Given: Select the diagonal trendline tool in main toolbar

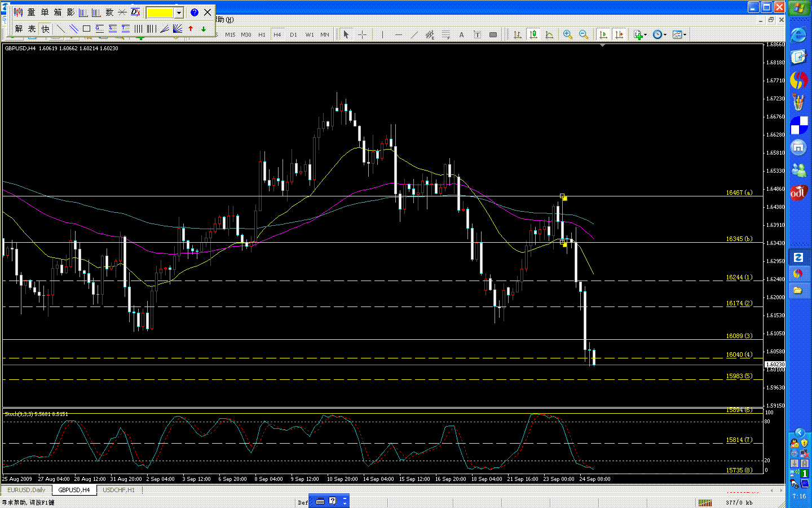Looking at the screenshot, I should click(414, 35).
